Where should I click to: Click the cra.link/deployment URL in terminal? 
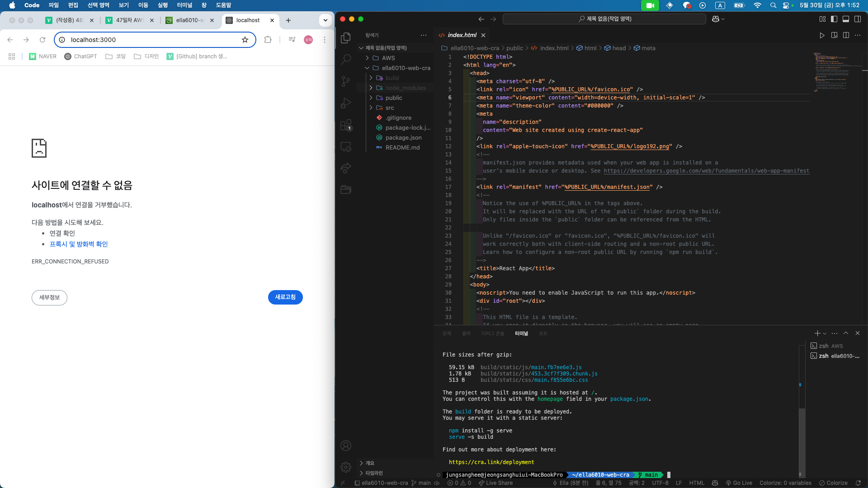tap(491, 462)
